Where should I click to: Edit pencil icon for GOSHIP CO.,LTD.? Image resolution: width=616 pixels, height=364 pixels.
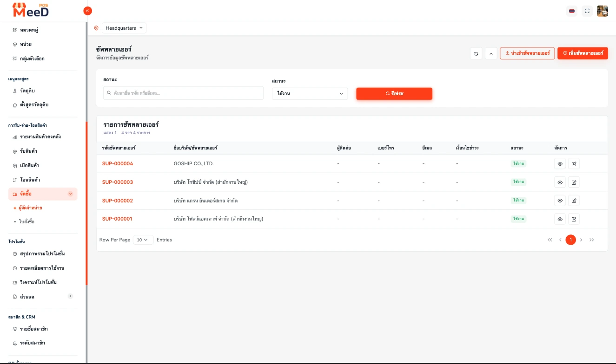[x=574, y=164]
